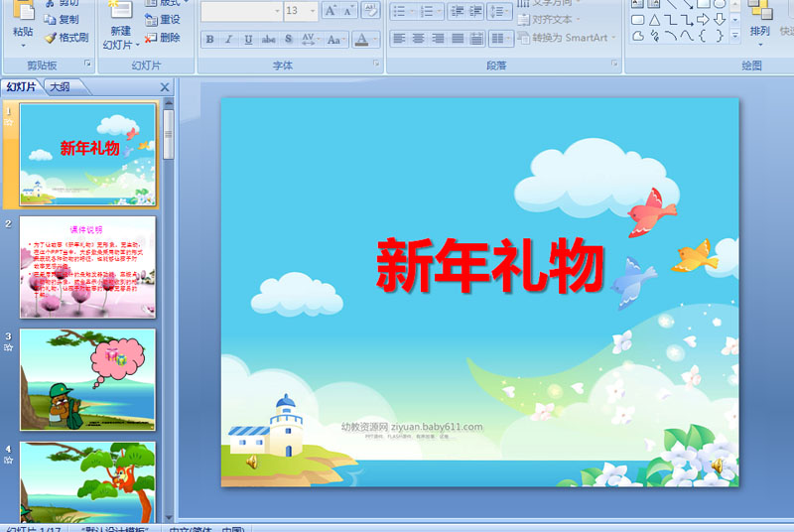Open the Paragraph (段落) dialog launcher

(x=614, y=64)
